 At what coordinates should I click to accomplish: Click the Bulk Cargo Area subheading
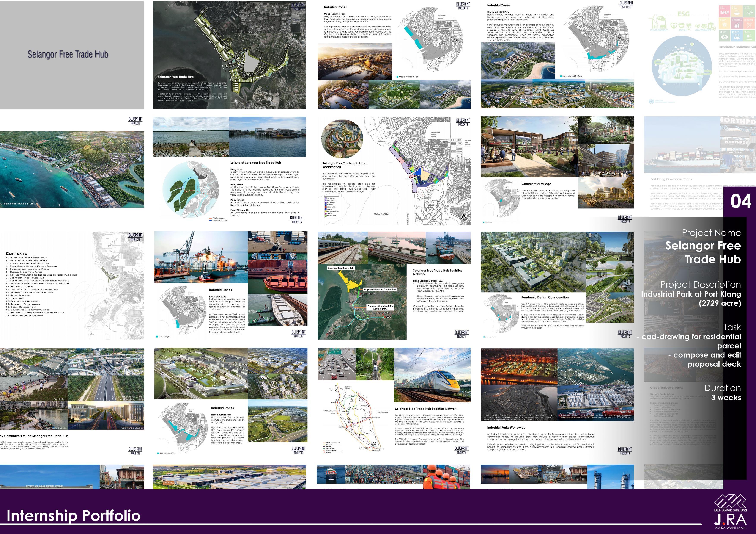218,296
